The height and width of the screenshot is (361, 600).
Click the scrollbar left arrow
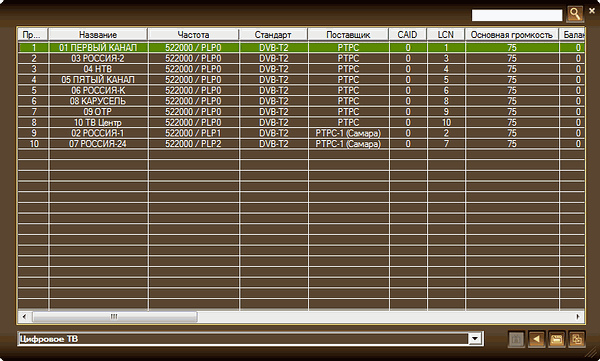point(24,317)
